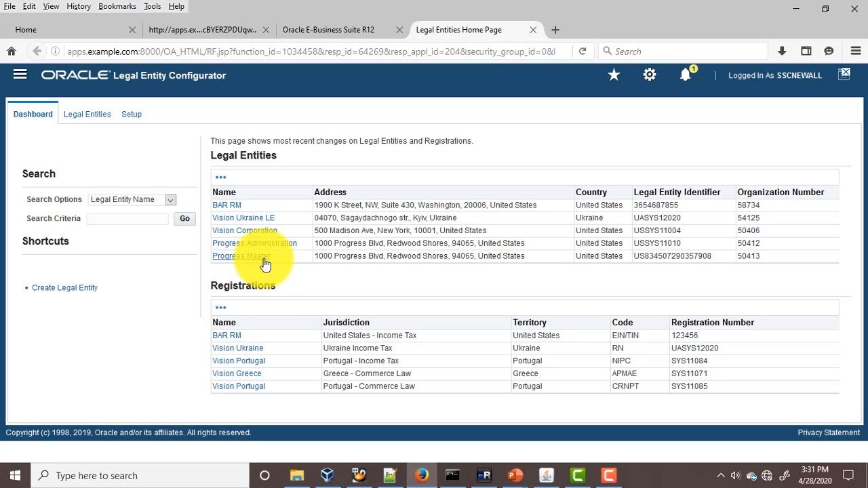Focus the browser Search box
The width and height of the screenshot is (868, 488).
click(x=683, y=51)
